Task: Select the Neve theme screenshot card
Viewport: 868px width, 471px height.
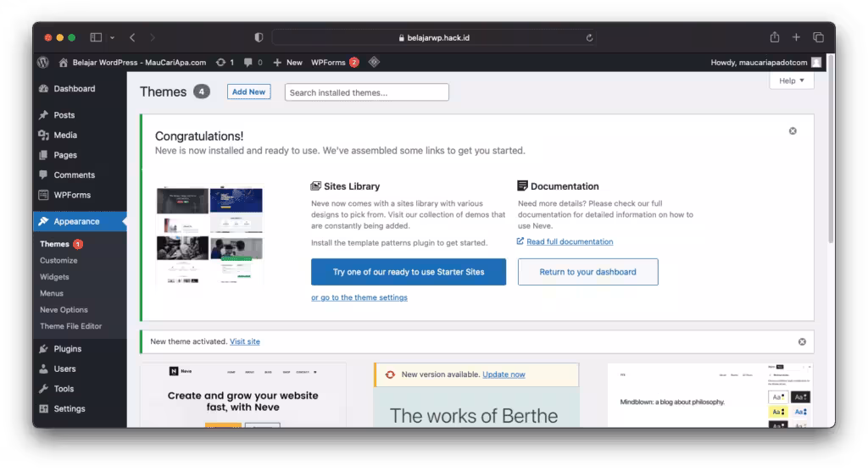Action: click(x=243, y=395)
